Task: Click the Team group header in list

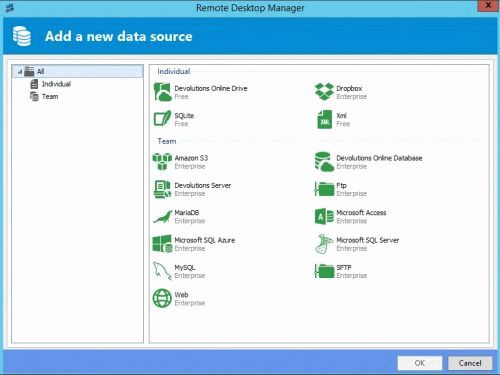Action: pyautogui.click(x=167, y=141)
